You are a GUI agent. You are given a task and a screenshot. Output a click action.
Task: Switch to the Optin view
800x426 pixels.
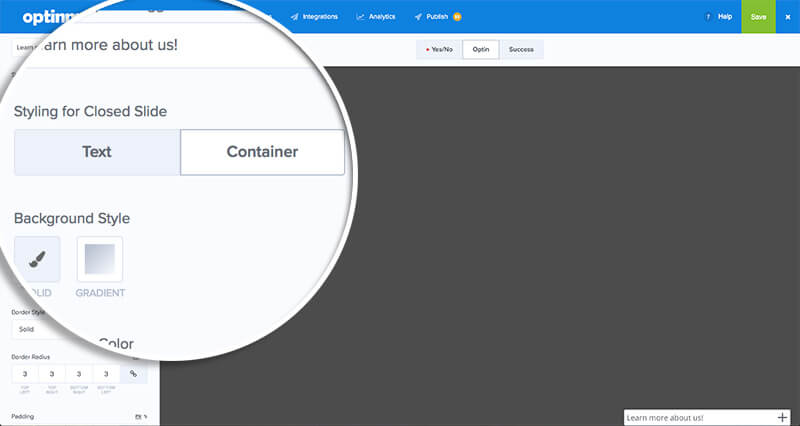coord(481,49)
